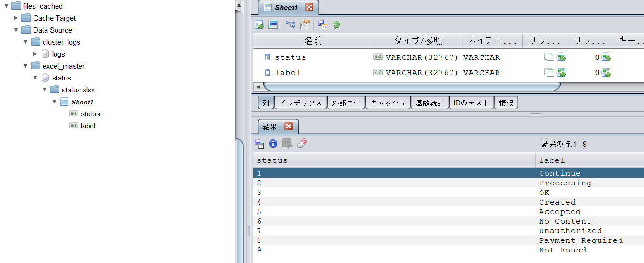Open the 外部キー tab
The image size is (644, 263).
click(x=346, y=103)
